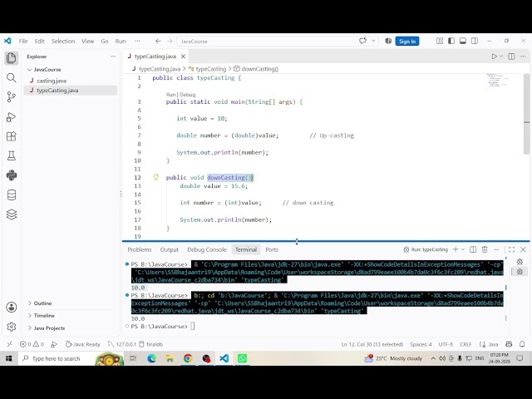
Task: Click the Windows Start button
Action: coord(9,358)
